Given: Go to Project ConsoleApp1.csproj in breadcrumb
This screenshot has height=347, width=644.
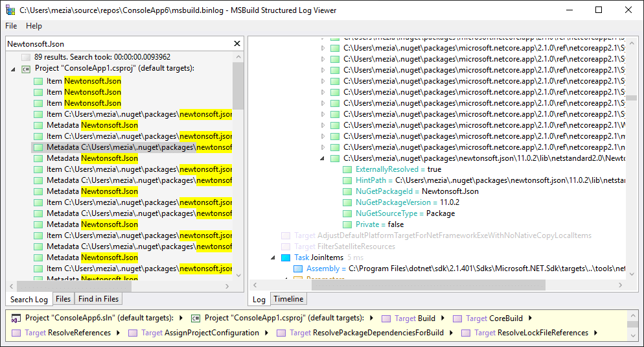Looking at the screenshot, I should pyautogui.click(x=284, y=318).
